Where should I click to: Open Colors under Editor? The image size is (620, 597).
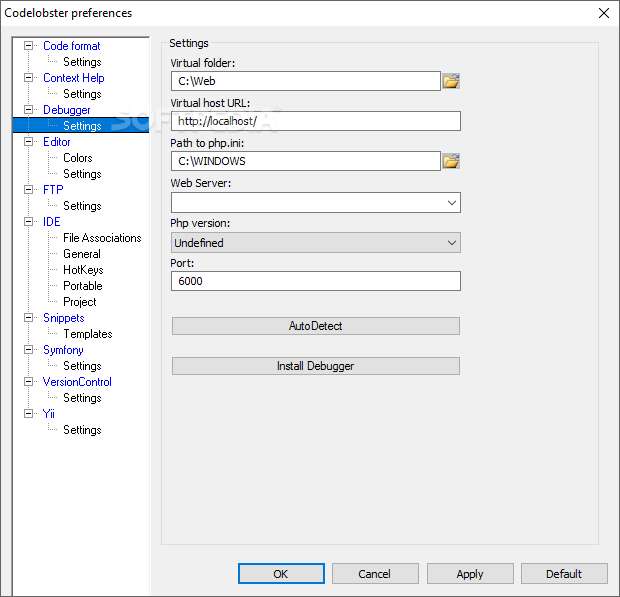78,158
